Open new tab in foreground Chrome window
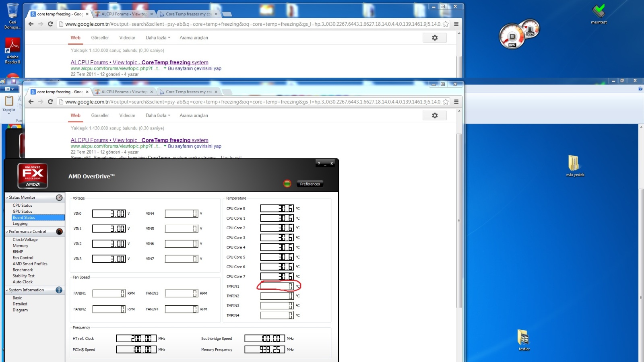This screenshot has height=362, width=644. [x=227, y=92]
